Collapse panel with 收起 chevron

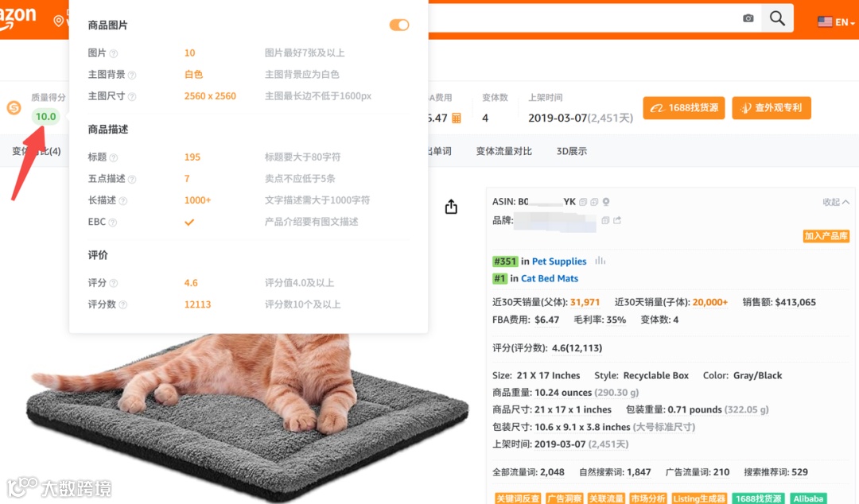(x=836, y=202)
